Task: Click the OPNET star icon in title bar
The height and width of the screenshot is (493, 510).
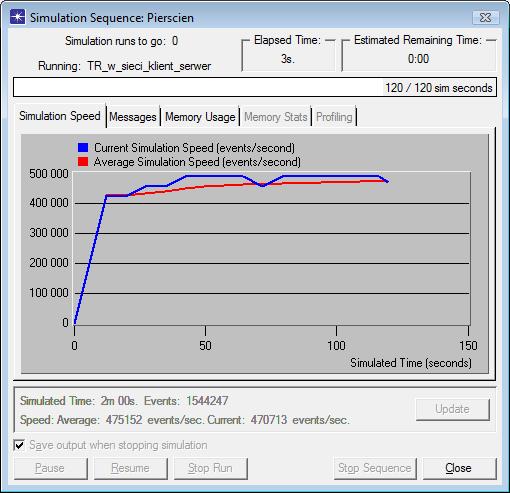Action: [x=17, y=17]
